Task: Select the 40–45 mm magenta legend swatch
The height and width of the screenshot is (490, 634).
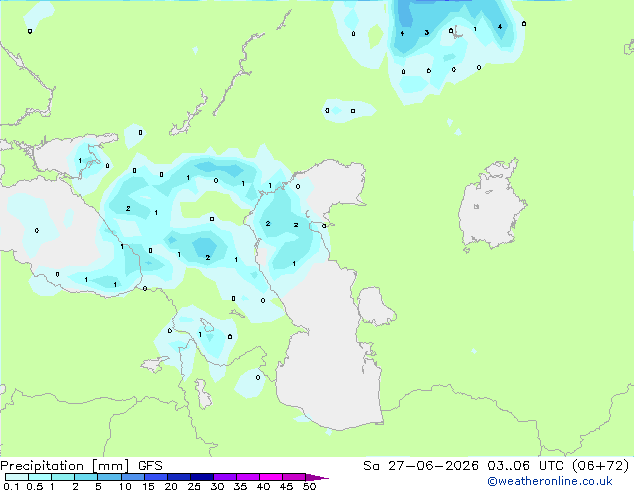Action: [271, 477]
